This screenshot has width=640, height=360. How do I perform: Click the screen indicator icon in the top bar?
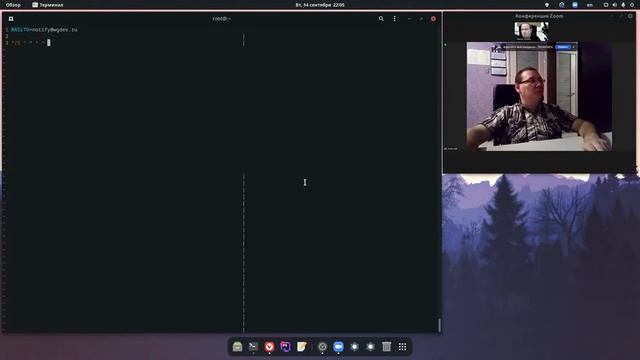606,5
